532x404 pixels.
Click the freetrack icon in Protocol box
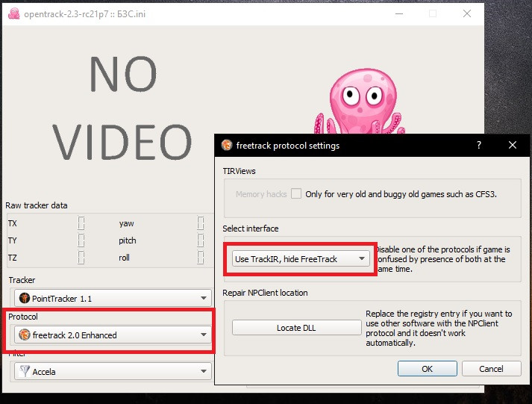[x=25, y=335]
